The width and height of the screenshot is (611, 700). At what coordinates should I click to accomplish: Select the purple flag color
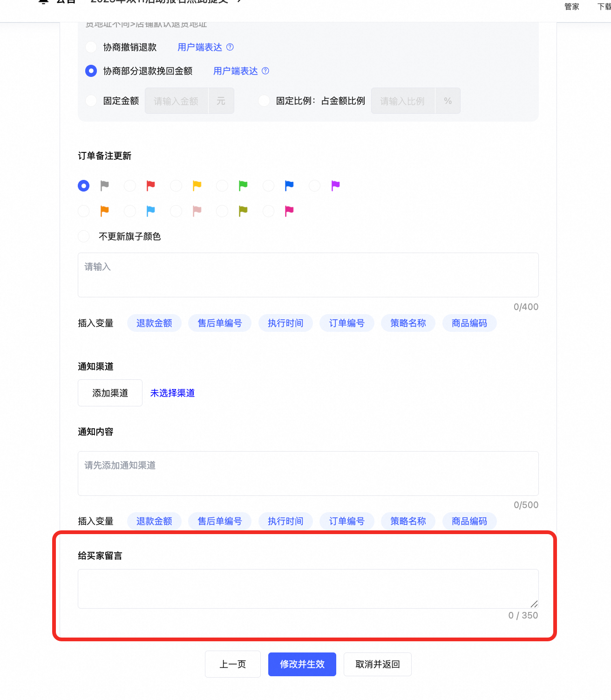[314, 185]
